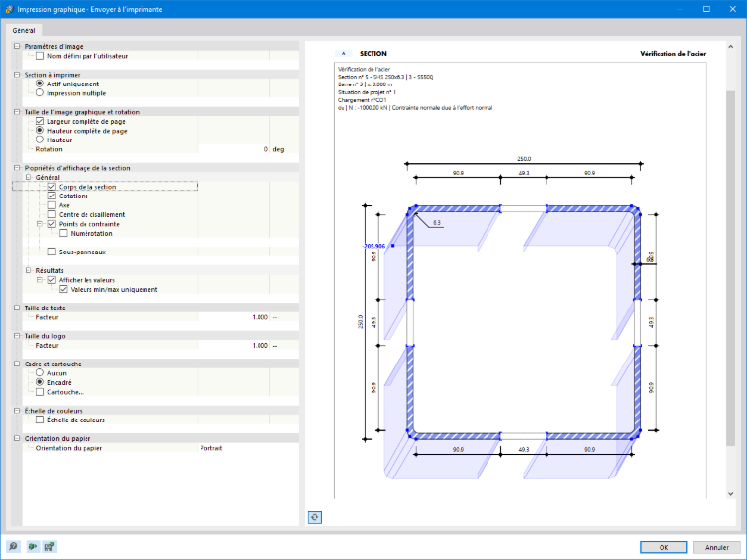The height and width of the screenshot is (560, 747).
Task: Click the refresh preview icon below the section image
Action: 315,517
